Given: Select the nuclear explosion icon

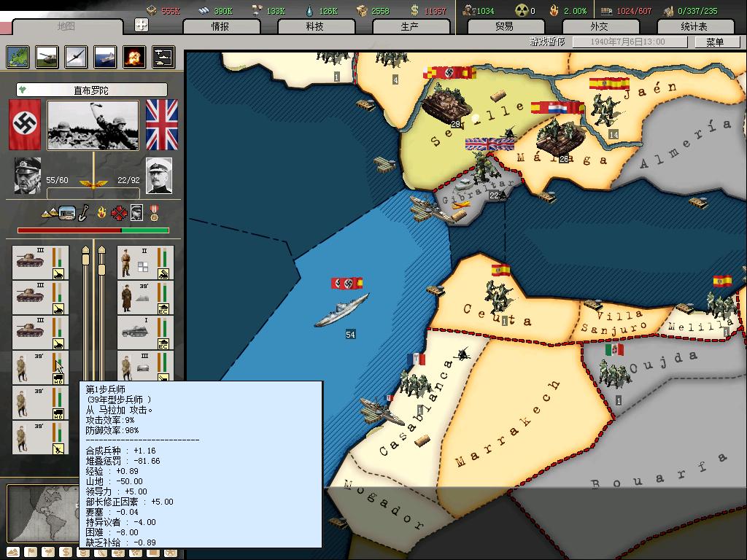Looking at the screenshot, I should [134, 57].
